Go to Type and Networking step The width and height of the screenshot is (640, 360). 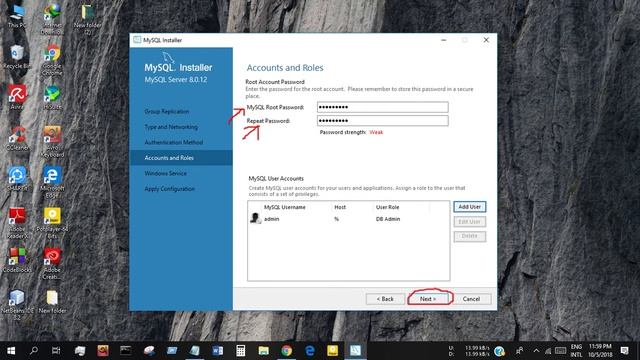click(x=171, y=127)
